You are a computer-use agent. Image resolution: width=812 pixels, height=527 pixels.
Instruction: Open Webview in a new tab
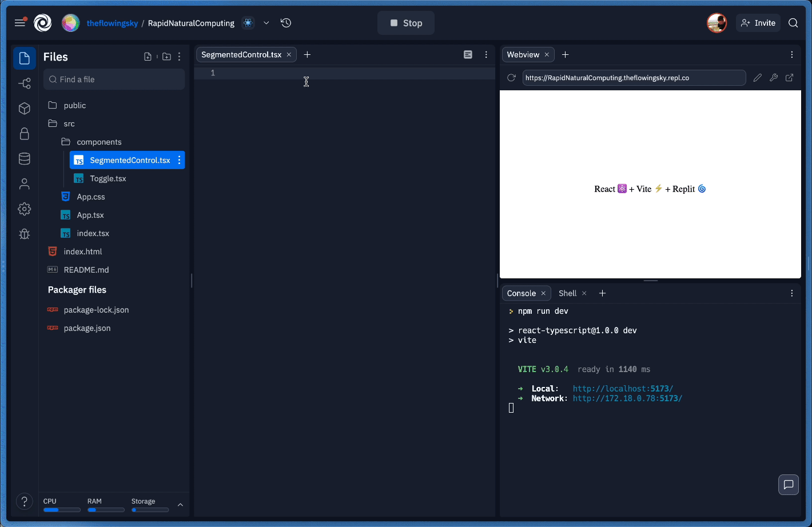[x=790, y=78]
